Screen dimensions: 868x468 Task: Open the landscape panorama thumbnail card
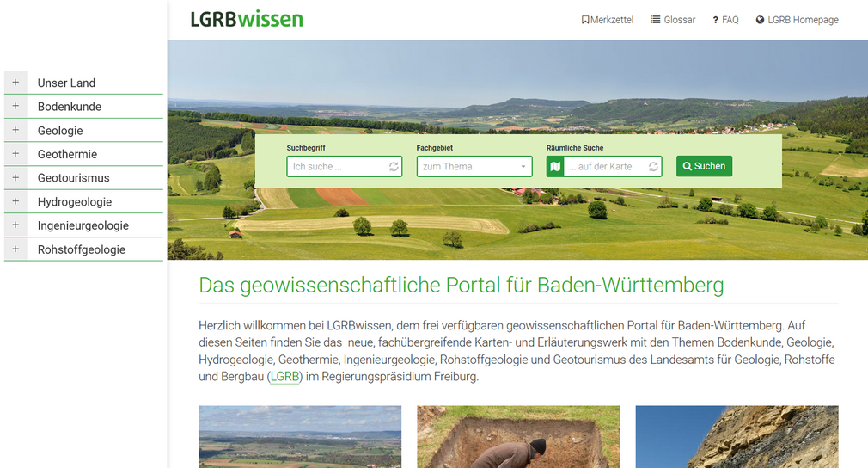(x=300, y=437)
